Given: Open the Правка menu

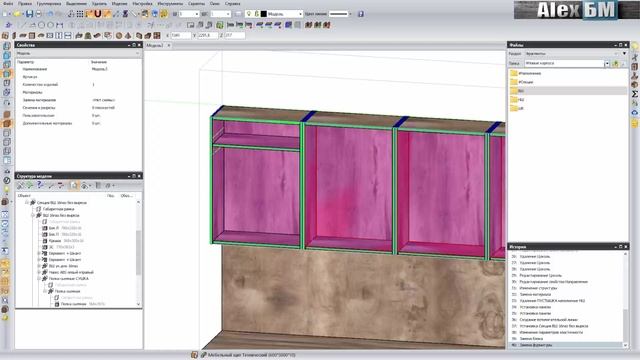Looking at the screenshot, I should coord(25,3).
